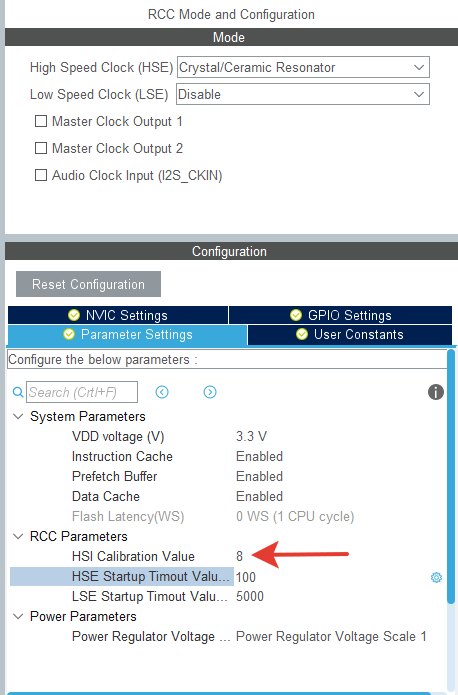
Task: Click the vertical scrollbar of parameter list
Action: pyautogui.click(x=451, y=476)
